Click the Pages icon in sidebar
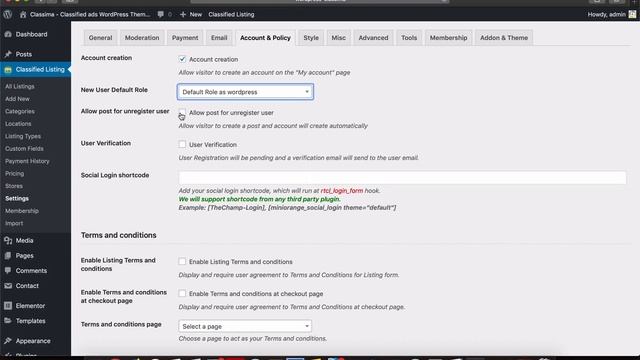The width and height of the screenshot is (640, 360). click(8, 256)
